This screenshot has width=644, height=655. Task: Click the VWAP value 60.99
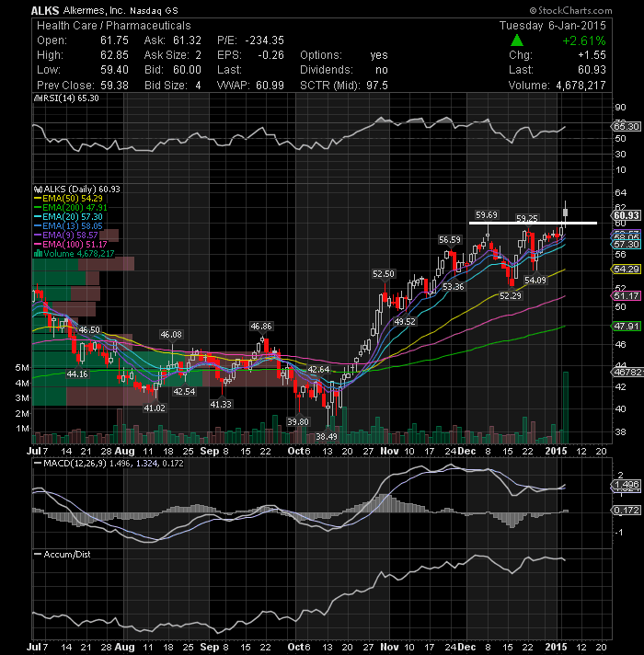tap(270, 86)
